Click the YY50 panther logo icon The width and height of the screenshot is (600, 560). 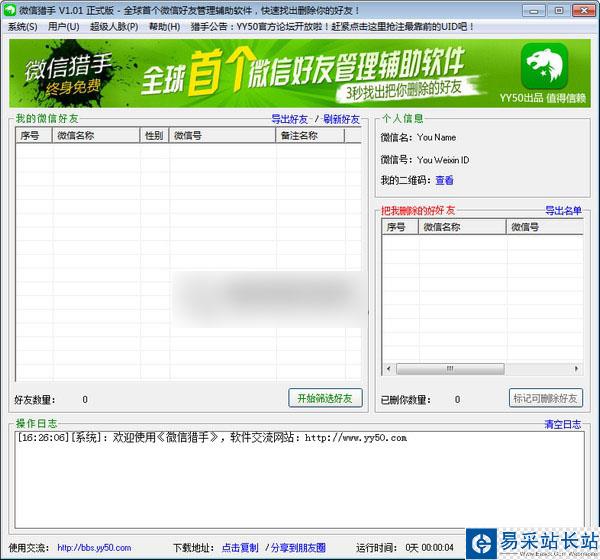point(544,66)
